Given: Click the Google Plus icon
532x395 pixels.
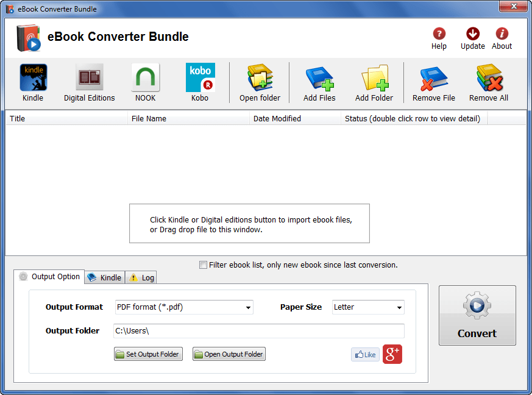Looking at the screenshot, I should point(392,354).
